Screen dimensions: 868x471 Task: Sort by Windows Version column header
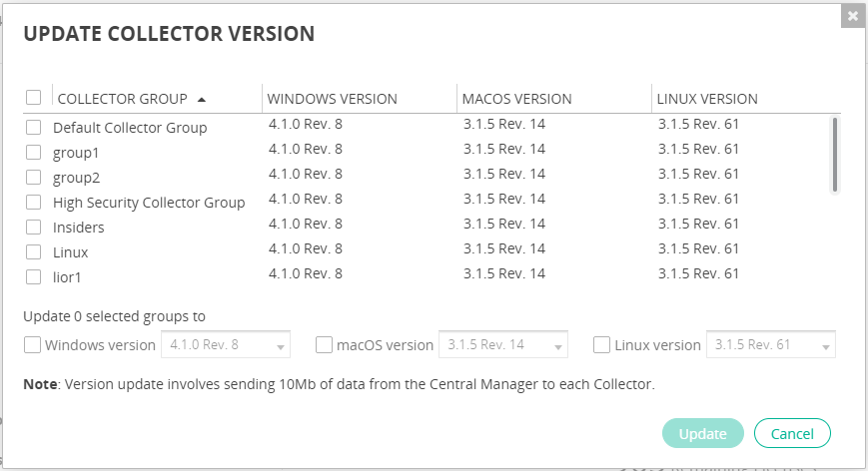333,99
